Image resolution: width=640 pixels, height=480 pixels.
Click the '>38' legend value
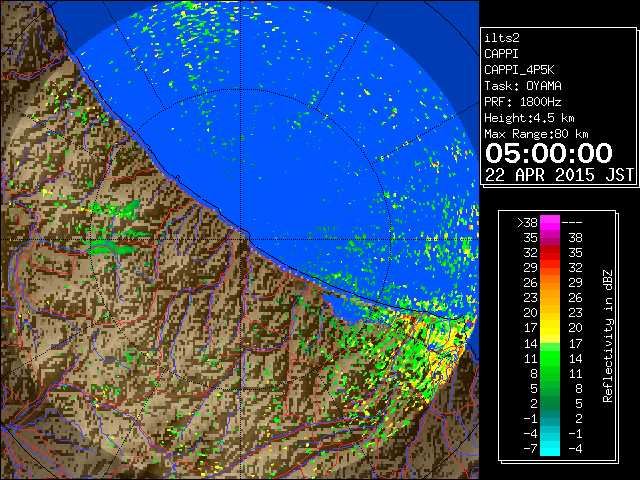click(527, 223)
